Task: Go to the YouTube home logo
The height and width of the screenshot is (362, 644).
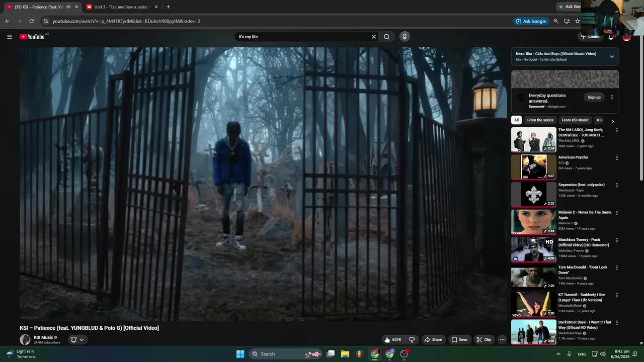Action: pyautogui.click(x=34, y=37)
